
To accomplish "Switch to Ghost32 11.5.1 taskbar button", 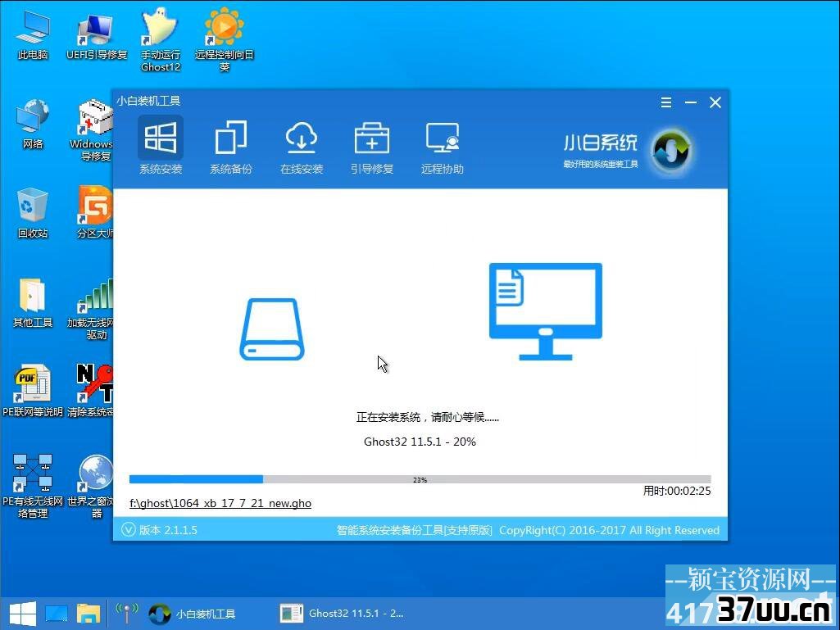I will coord(343,614).
